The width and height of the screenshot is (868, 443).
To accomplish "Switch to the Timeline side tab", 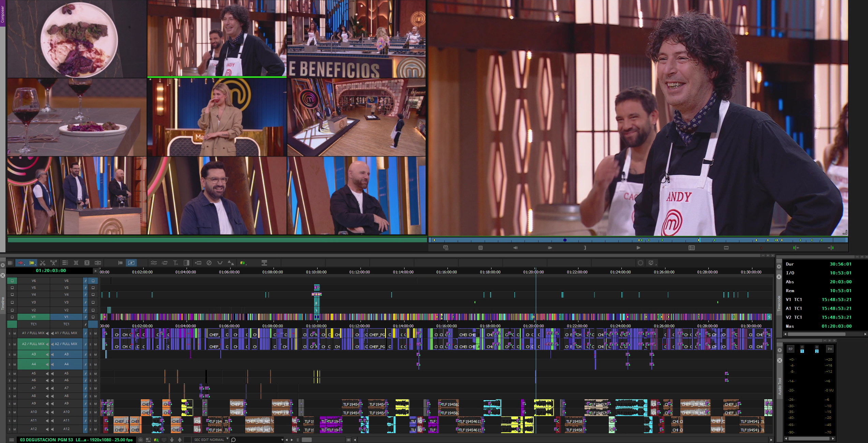I will (x=3, y=303).
